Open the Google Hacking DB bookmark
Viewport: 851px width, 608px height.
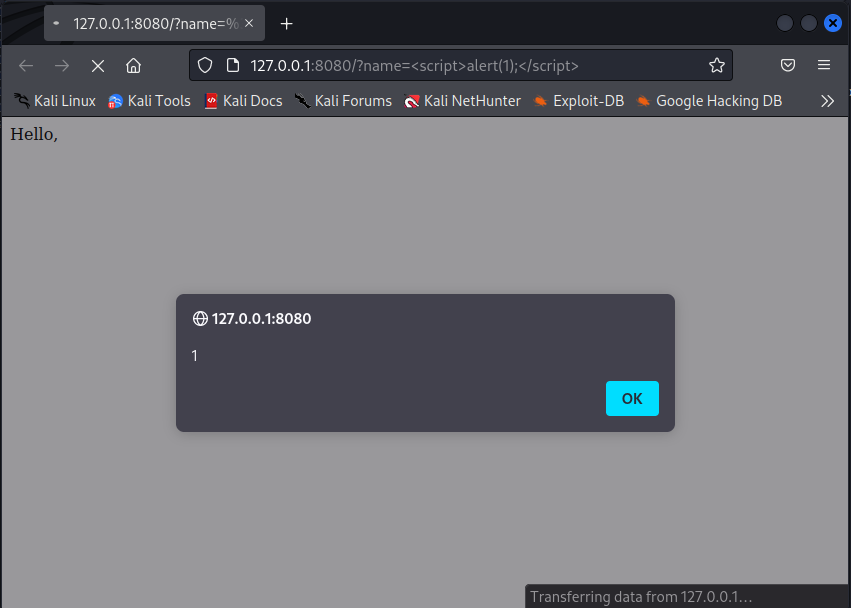coord(709,101)
